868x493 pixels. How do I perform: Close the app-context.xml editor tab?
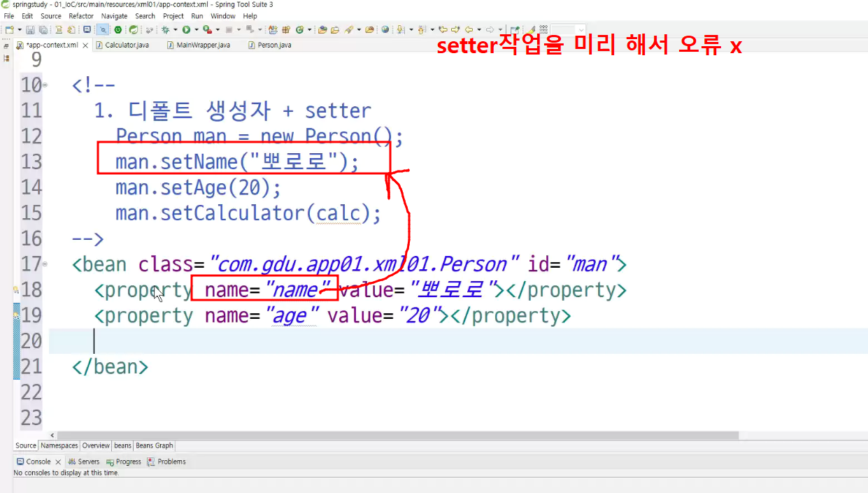coord(85,45)
